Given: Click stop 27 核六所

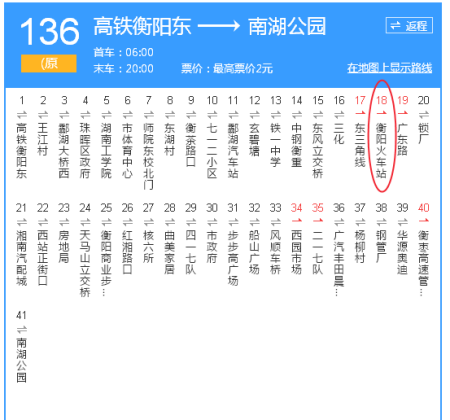Looking at the screenshot, I should pos(148,247).
